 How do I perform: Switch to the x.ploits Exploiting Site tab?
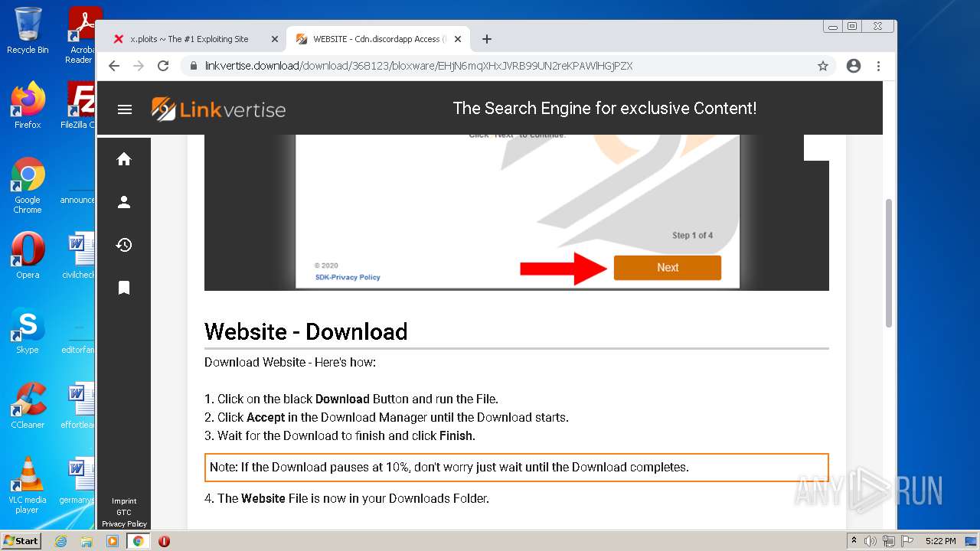pyautogui.click(x=188, y=39)
